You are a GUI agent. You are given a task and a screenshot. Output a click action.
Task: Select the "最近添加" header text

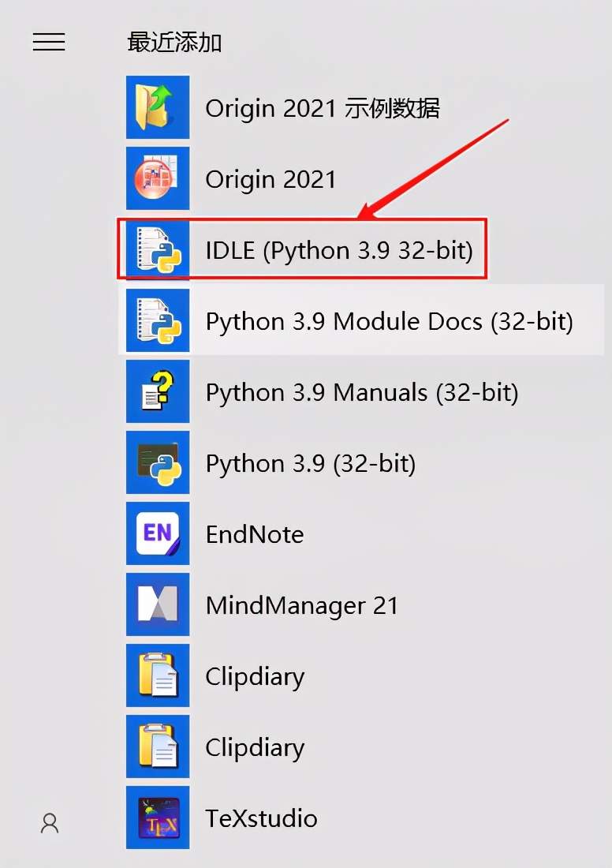coord(174,43)
